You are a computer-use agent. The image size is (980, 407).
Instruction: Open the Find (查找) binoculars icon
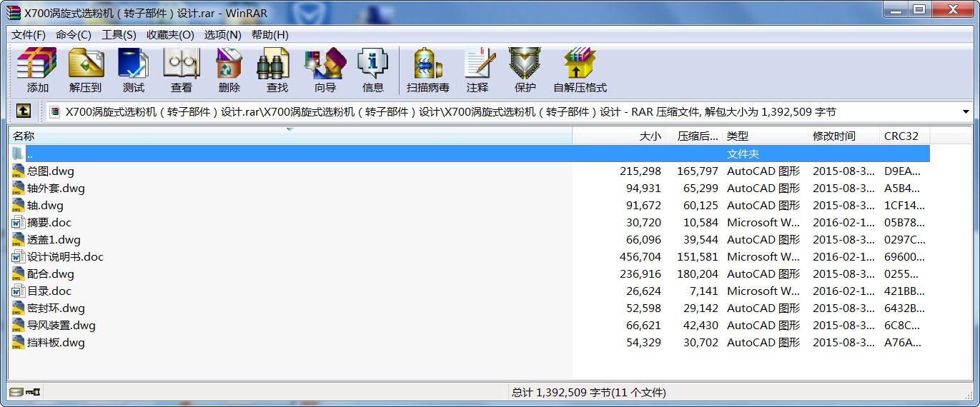pos(277,70)
